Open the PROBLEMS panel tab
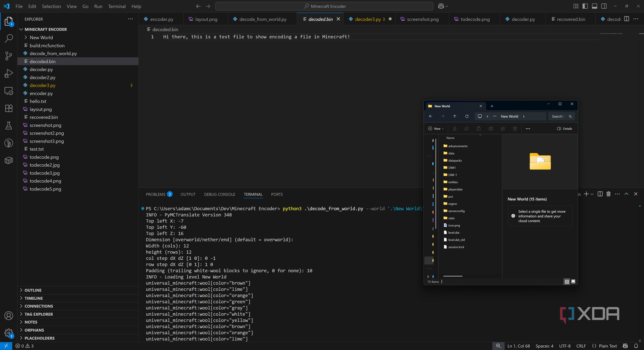Image resolution: width=644 pixels, height=350 pixels. (156, 194)
